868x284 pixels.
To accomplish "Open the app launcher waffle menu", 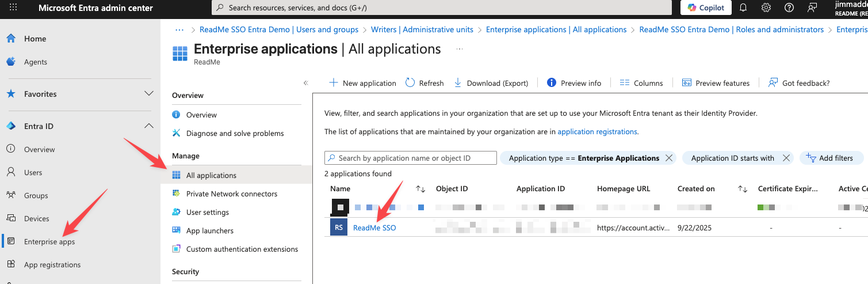I will pos(13,8).
